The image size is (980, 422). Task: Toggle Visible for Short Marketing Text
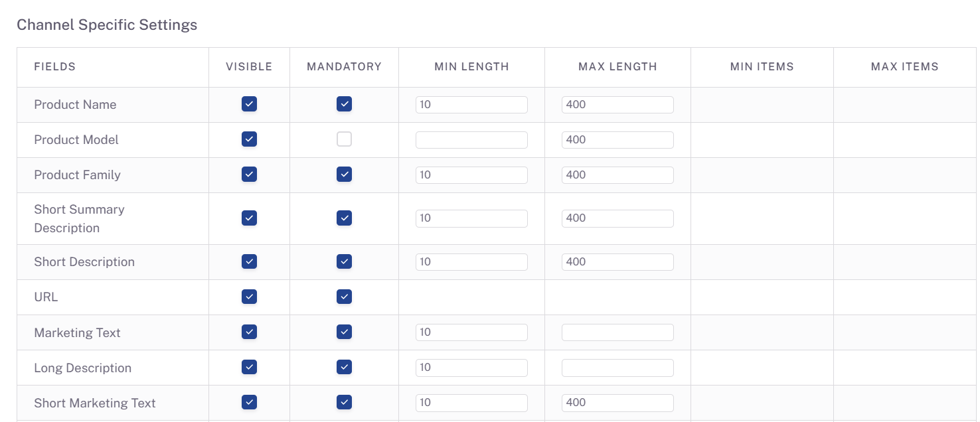click(249, 402)
